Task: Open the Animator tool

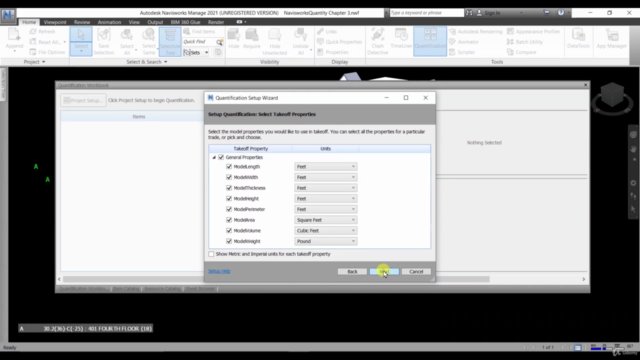Action: point(464,42)
